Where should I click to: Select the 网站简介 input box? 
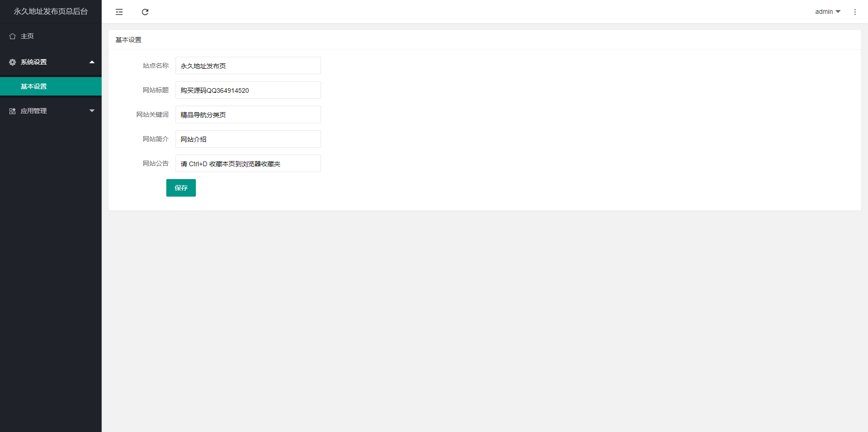(248, 139)
